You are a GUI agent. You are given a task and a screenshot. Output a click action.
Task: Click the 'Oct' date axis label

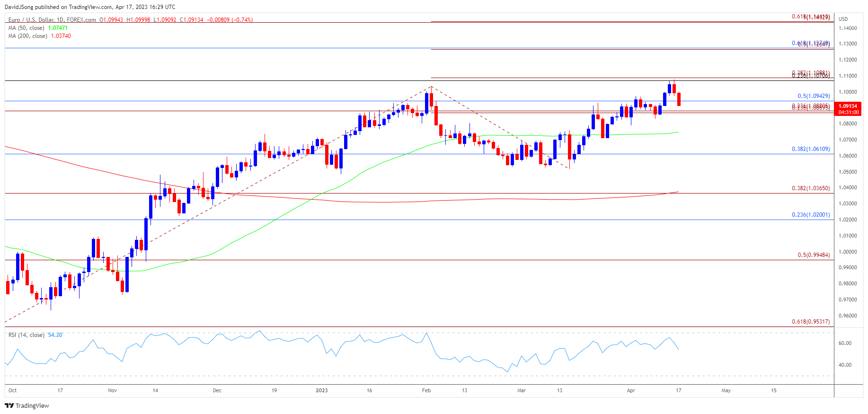[12, 390]
